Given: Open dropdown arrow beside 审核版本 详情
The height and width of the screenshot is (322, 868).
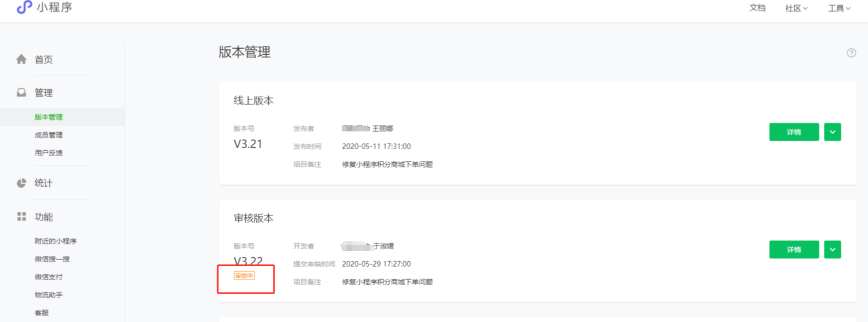Looking at the screenshot, I should (x=833, y=249).
